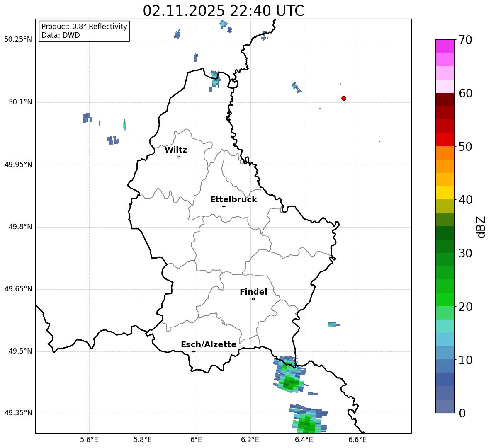Click the cross marker below Ettelbruck
491x448 pixels.
click(x=224, y=206)
